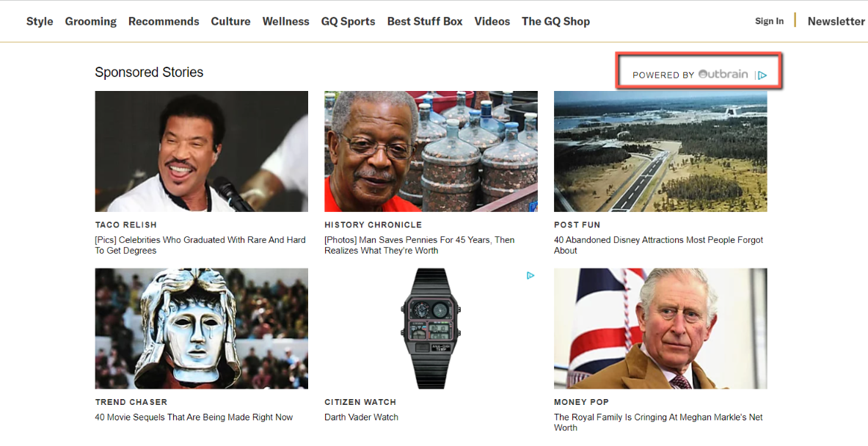This screenshot has height=446, width=868.
Task: Go to the Videos section
Action: [492, 21]
